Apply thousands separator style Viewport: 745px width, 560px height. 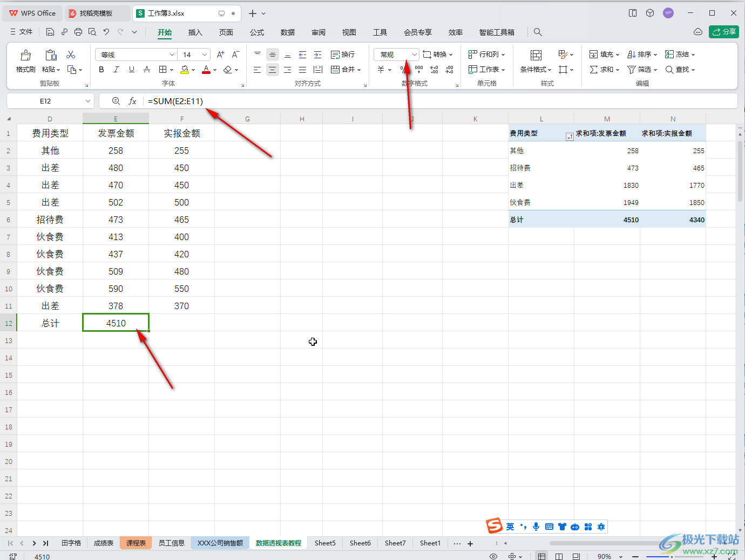pyautogui.click(x=419, y=70)
